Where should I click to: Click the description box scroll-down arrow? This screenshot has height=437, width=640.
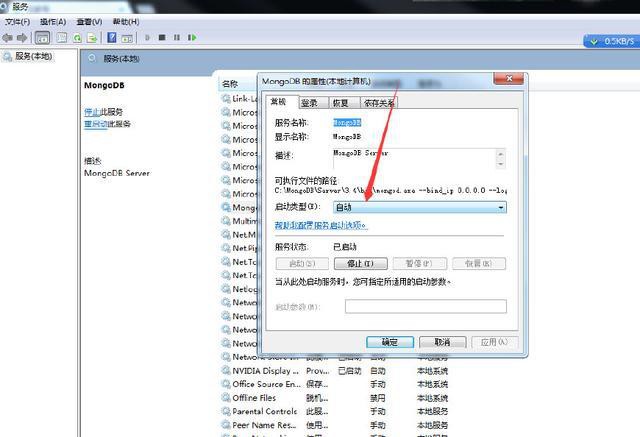point(501,164)
